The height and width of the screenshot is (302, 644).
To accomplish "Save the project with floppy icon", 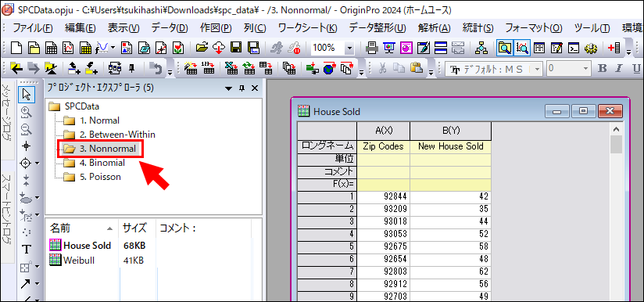I will [236, 48].
